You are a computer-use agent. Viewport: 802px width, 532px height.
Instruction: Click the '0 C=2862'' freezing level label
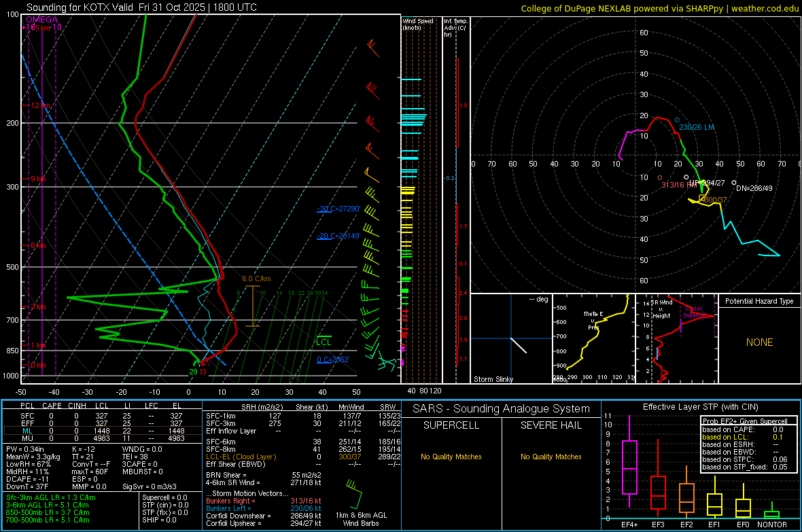[x=333, y=359]
